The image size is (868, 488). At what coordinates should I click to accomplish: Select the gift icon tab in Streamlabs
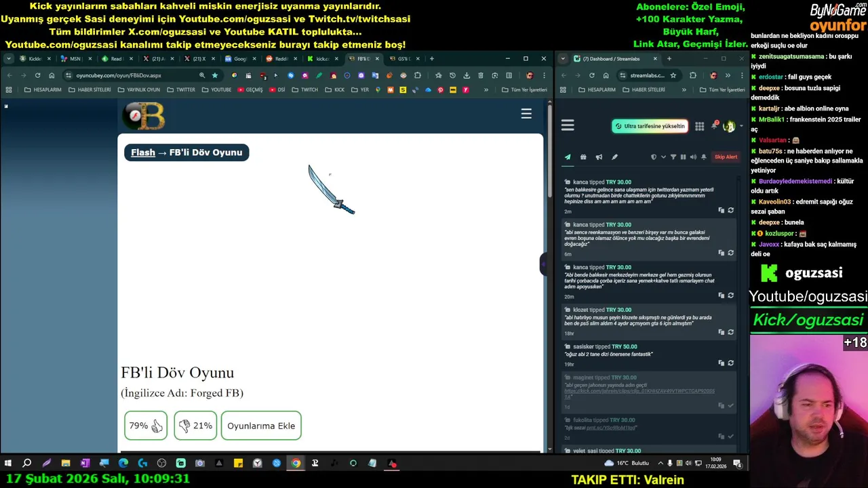point(583,157)
